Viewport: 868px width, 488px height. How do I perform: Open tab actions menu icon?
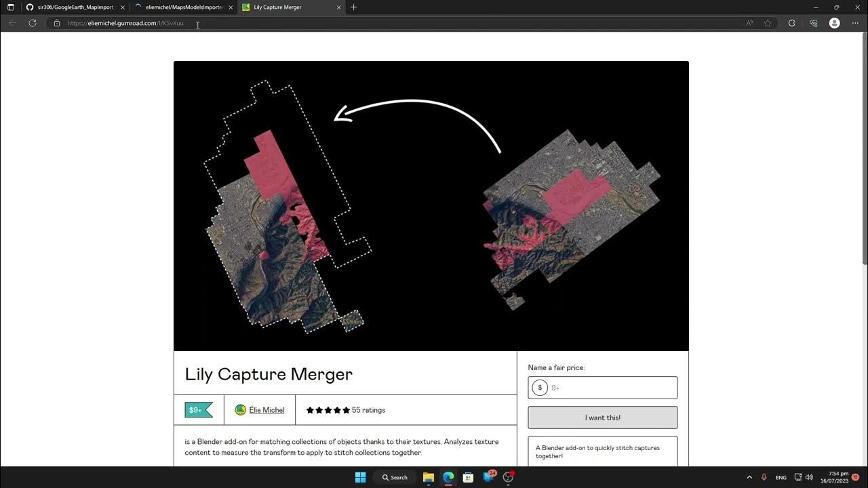(x=10, y=7)
